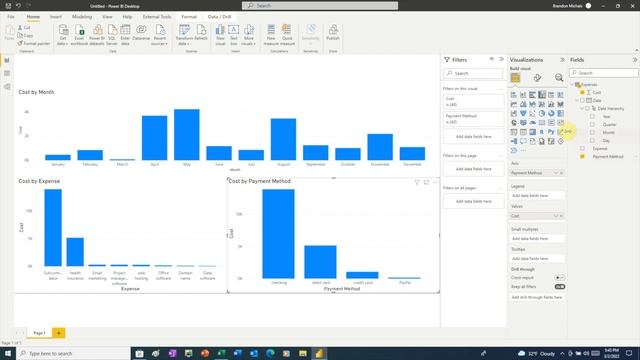Click in the Fields pane search box
This screenshot has width=640, height=360.
pos(604,73)
